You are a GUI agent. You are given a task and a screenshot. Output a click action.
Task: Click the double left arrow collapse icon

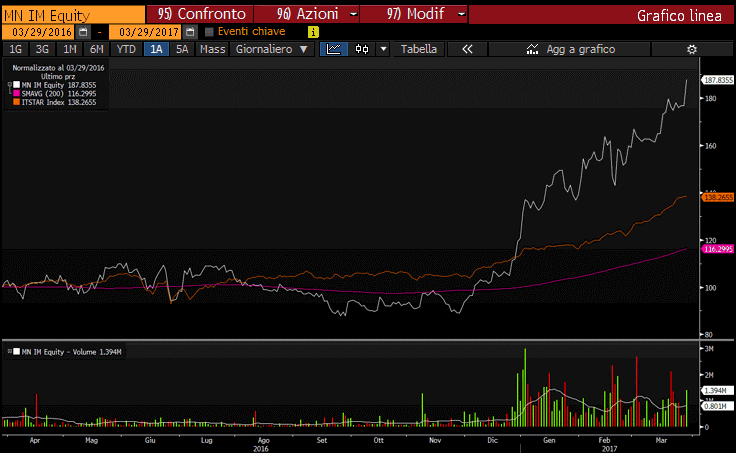pyautogui.click(x=466, y=49)
